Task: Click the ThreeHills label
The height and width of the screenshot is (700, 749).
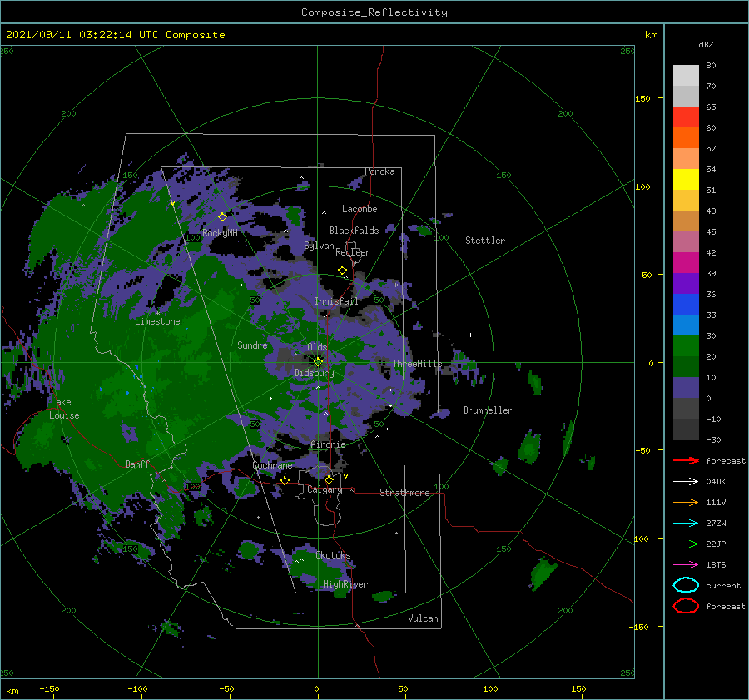Action: [418, 364]
